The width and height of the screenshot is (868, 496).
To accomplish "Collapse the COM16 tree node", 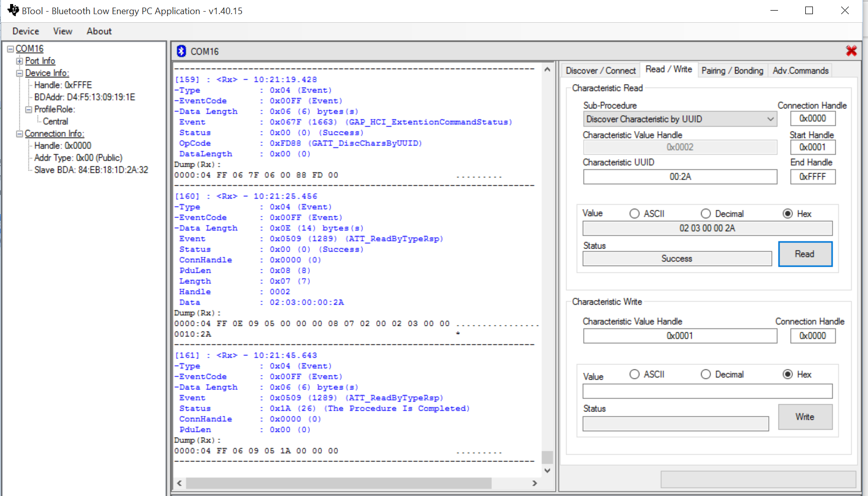I will (x=10, y=49).
